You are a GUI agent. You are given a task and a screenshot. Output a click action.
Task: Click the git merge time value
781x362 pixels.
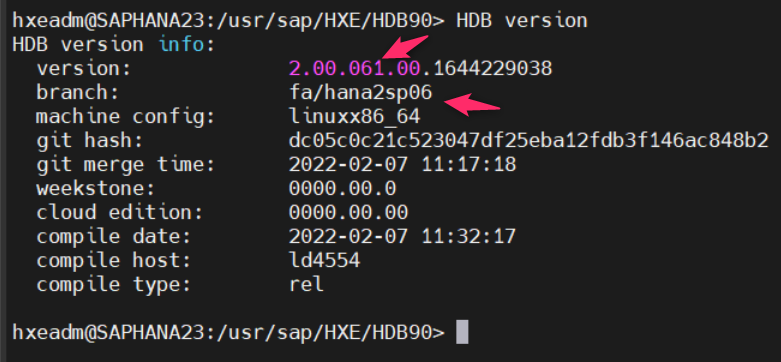pos(402,165)
